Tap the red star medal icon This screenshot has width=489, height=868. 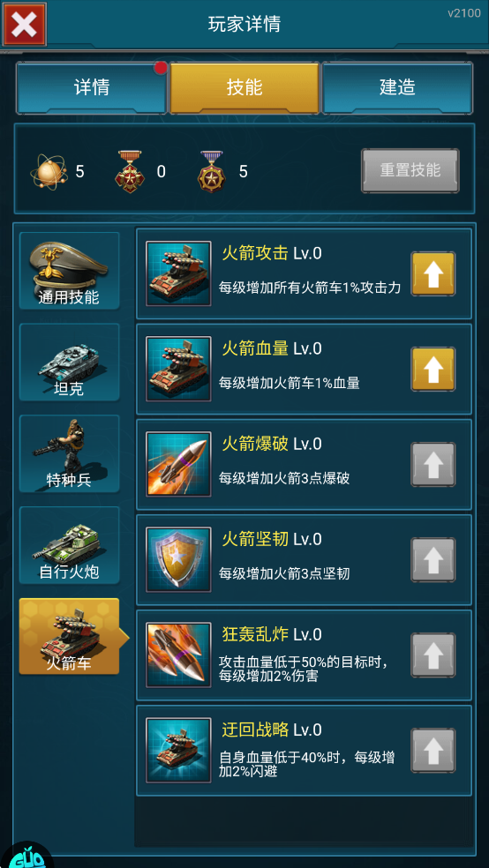[x=129, y=172]
